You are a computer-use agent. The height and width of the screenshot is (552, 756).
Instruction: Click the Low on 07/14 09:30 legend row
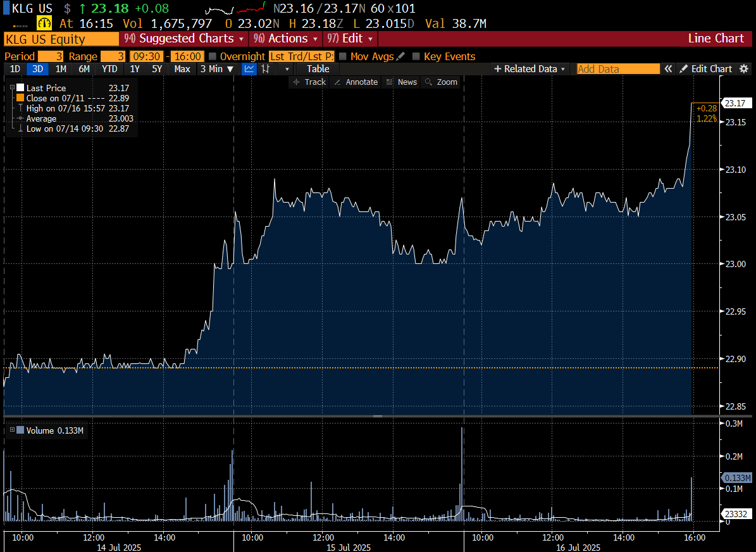pyautogui.click(x=74, y=129)
